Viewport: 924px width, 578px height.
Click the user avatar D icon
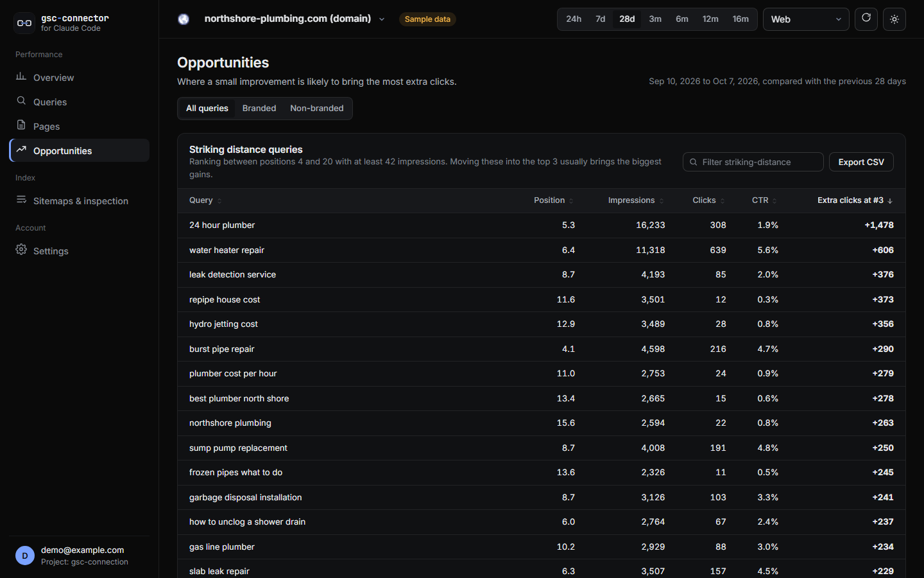pyautogui.click(x=25, y=556)
